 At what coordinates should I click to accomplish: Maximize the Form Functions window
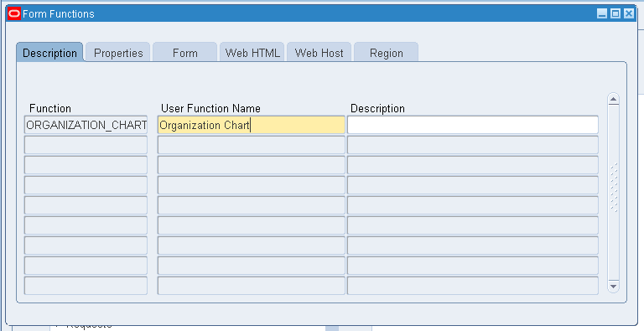(615, 13)
